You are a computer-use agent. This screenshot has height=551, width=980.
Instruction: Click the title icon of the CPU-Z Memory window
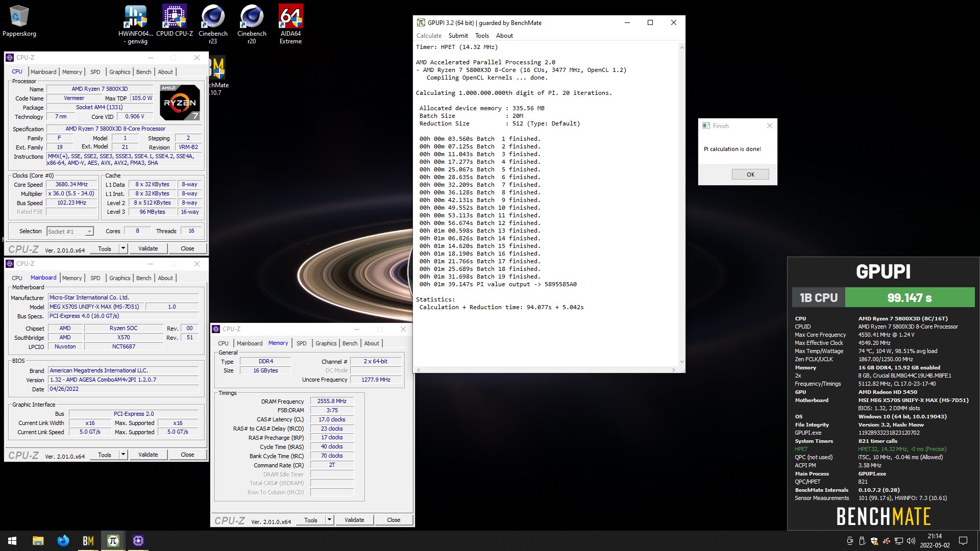pyautogui.click(x=216, y=329)
